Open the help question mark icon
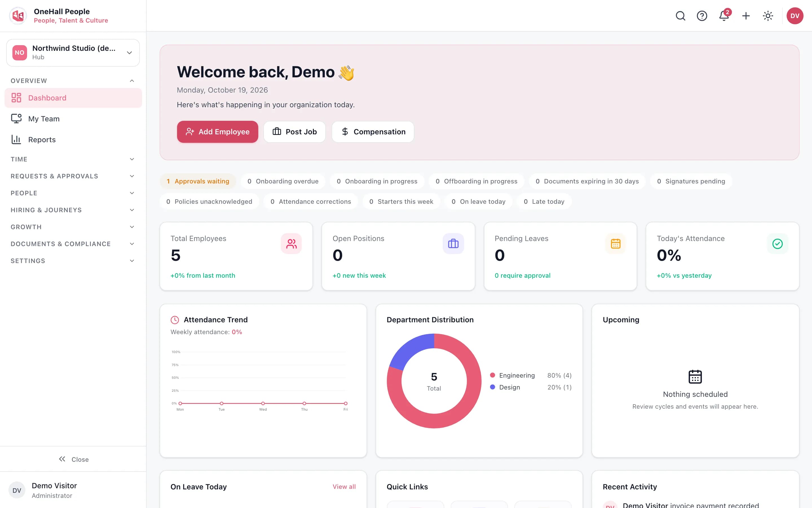The image size is (812, 508). 701,16
